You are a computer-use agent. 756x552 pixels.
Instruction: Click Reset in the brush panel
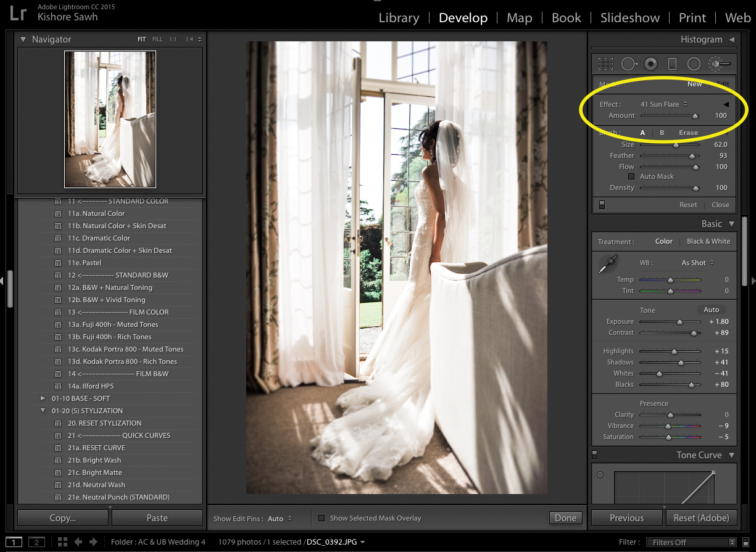click(688, 205)
